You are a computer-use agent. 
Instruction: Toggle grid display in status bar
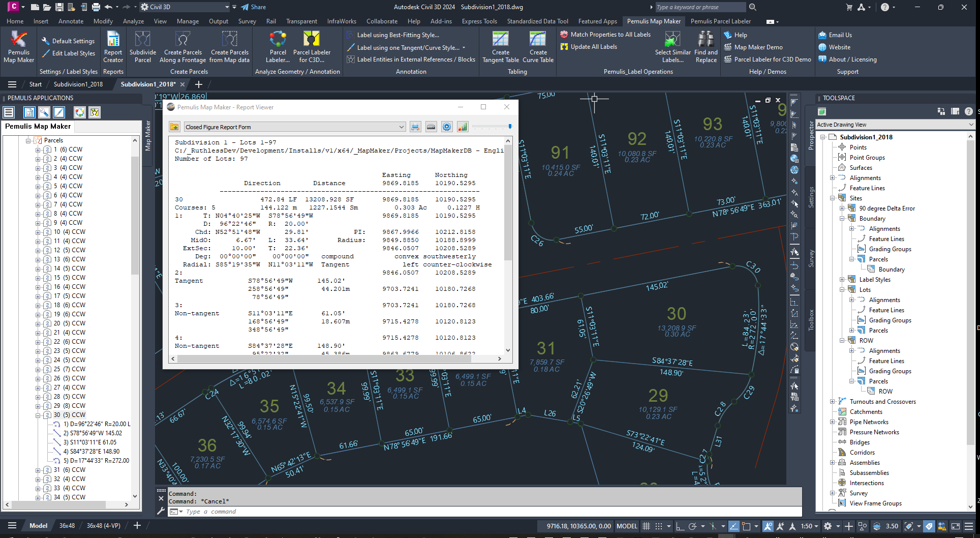[x=646, y=526]
